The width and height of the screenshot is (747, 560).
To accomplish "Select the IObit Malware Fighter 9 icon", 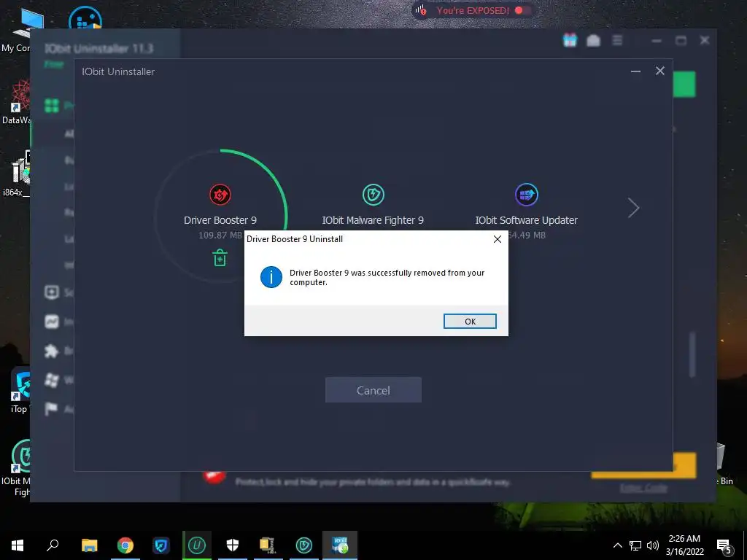I will coord(373,195).
